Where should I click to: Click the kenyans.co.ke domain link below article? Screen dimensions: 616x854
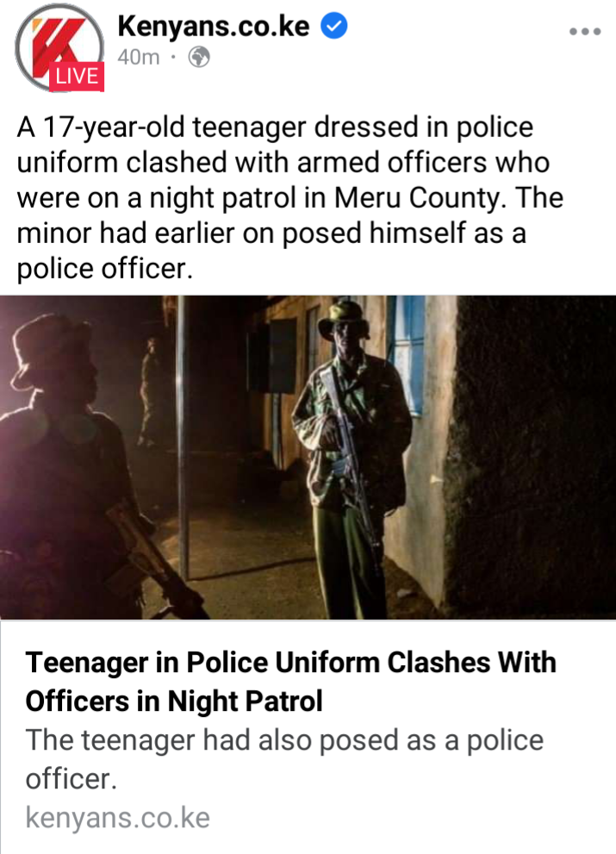[118, 818]
